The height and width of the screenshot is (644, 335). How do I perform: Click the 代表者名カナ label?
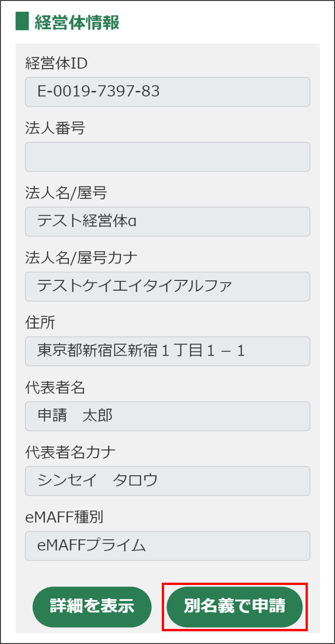(x=70, y=452)
